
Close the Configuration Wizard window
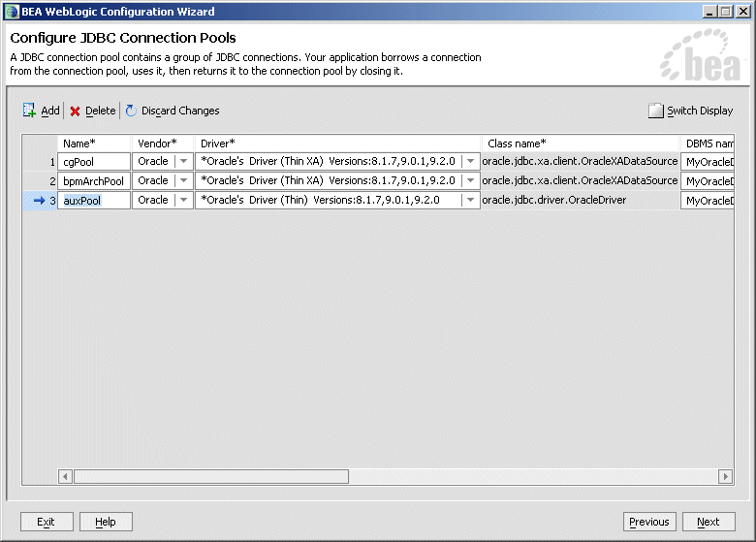(743, 12)
